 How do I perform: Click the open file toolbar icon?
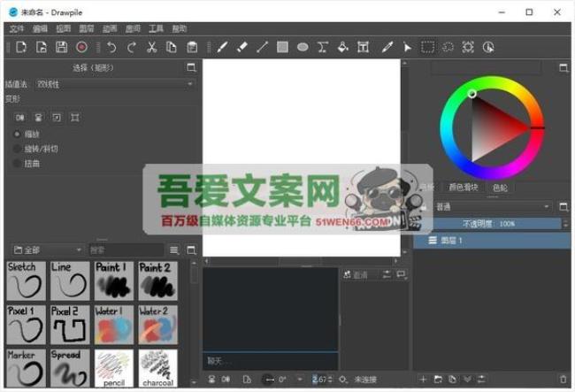coord(42,47)
